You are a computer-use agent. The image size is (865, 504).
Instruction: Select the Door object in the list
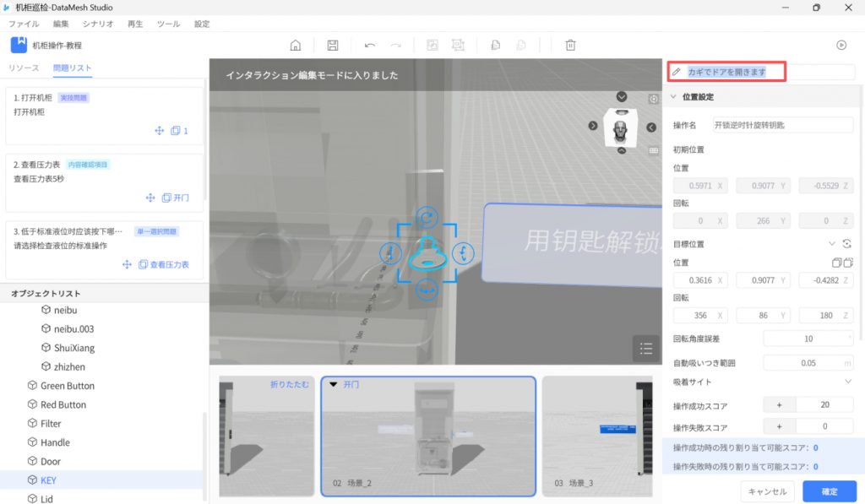[x=51, y=462]
